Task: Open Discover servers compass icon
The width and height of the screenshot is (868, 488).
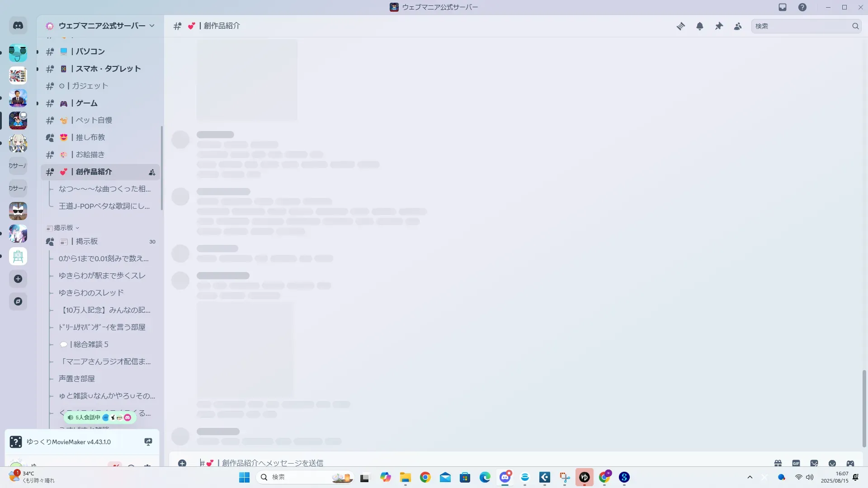Action: pyautogui.click(x=18, y=301)
